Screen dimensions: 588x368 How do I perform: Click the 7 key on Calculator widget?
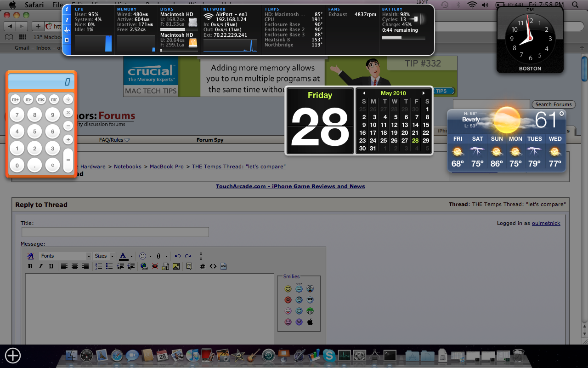click(x=17, y=115)
